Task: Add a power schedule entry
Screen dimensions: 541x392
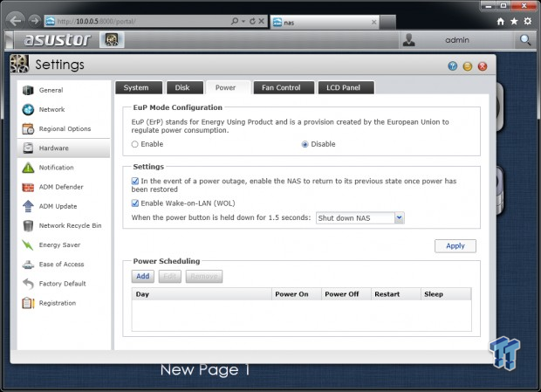Action: click(143, 277)
